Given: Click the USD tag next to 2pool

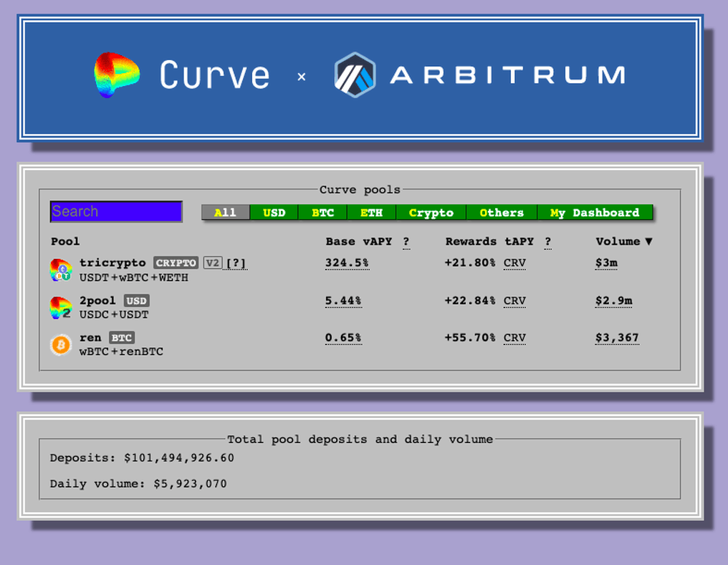Looking at the screenshot, I should (x=136, y=300).
